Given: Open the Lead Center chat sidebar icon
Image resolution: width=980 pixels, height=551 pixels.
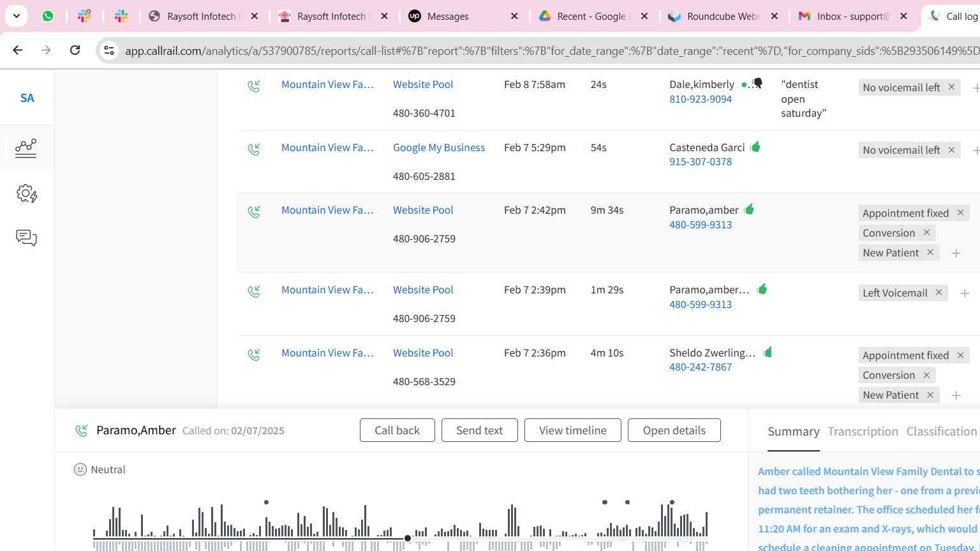Looking at the screenshot, I should [x=26, y=238].
